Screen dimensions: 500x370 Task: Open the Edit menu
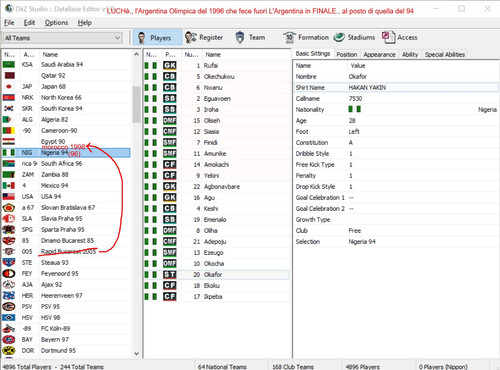click(x=29, y=23)
